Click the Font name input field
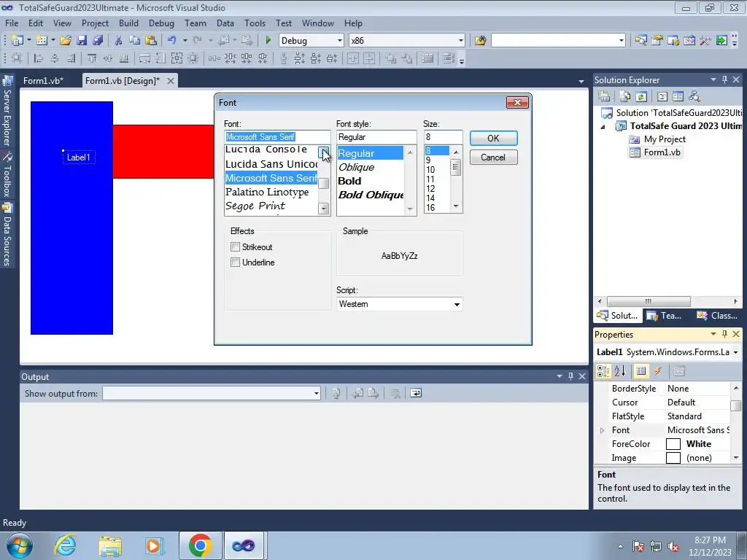Screen dimensions: 747x560 (x=277, y=137)
